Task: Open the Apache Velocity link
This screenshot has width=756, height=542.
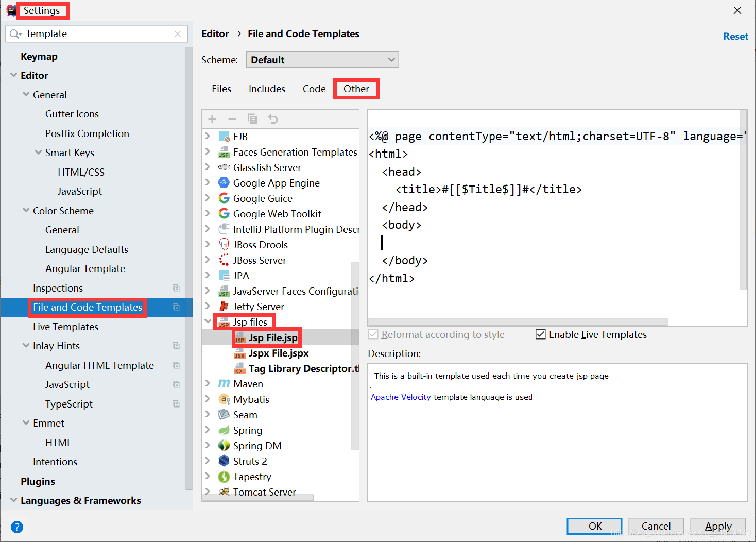Action: [x=401, y=397]
